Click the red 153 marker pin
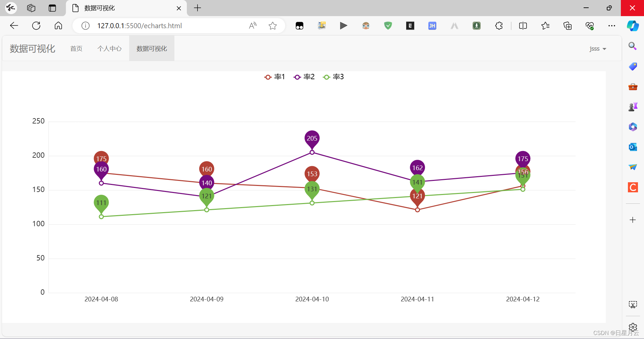Screen dimensions: 644x339 (x=312, y=173)
